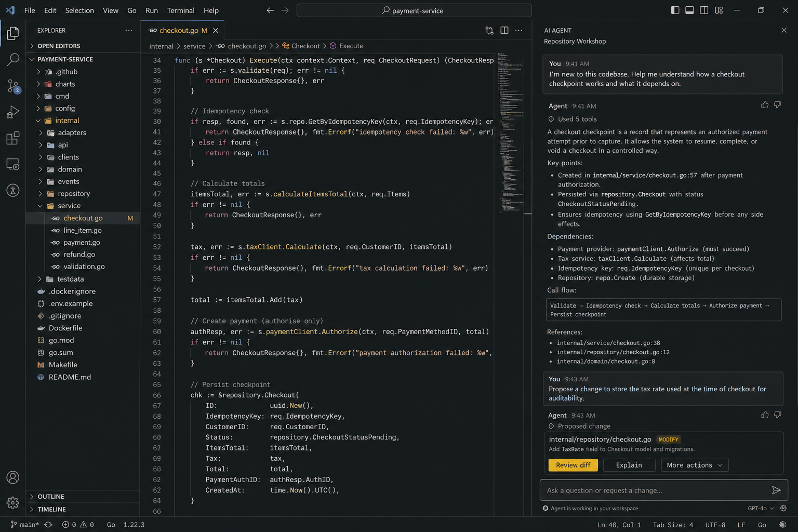Close the AI Agent panel

[x=784, y=30]
